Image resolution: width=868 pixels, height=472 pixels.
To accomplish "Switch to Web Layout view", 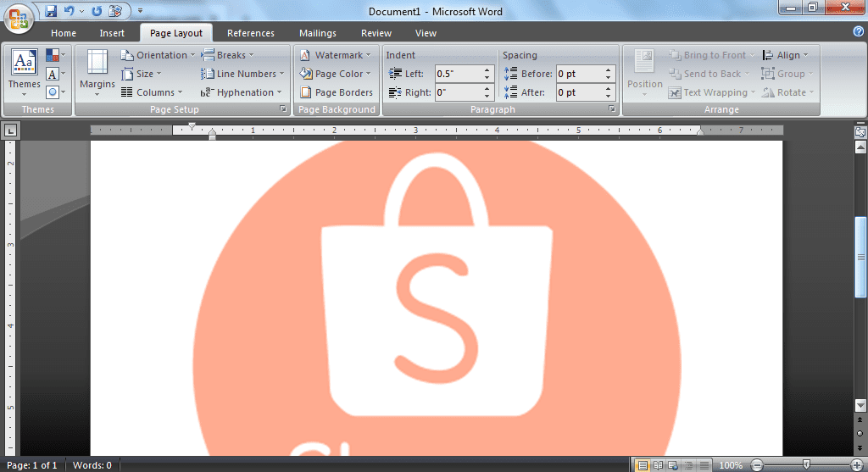I will click(x=673, y=465).
